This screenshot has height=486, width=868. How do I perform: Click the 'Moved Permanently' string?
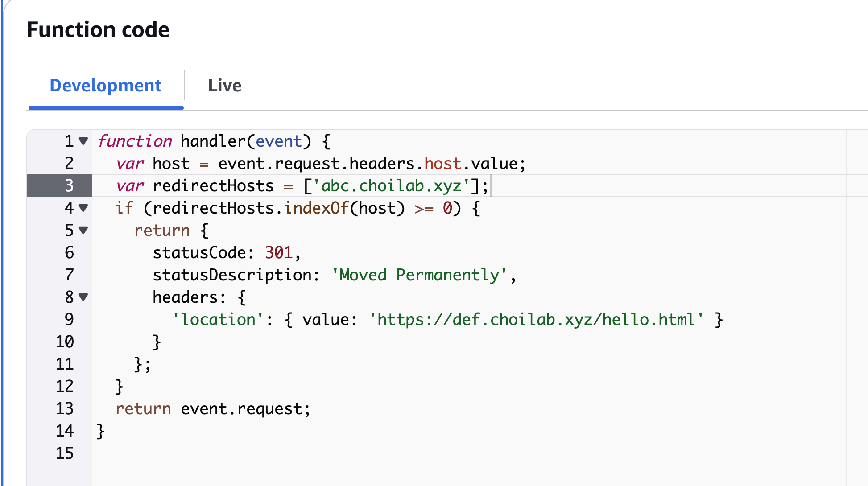pos(419,275)
